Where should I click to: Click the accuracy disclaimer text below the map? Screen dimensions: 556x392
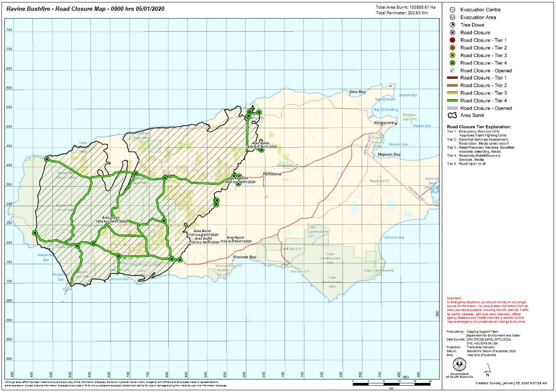[x=116, y=383]
